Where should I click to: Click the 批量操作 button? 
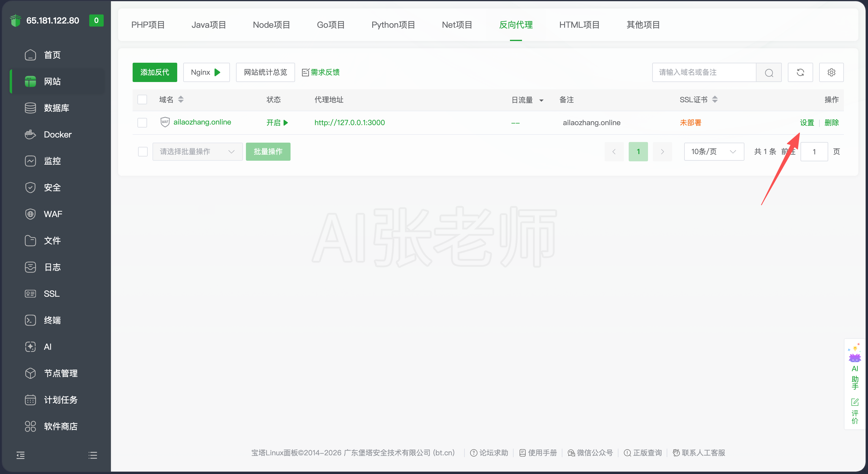point(268,152)
